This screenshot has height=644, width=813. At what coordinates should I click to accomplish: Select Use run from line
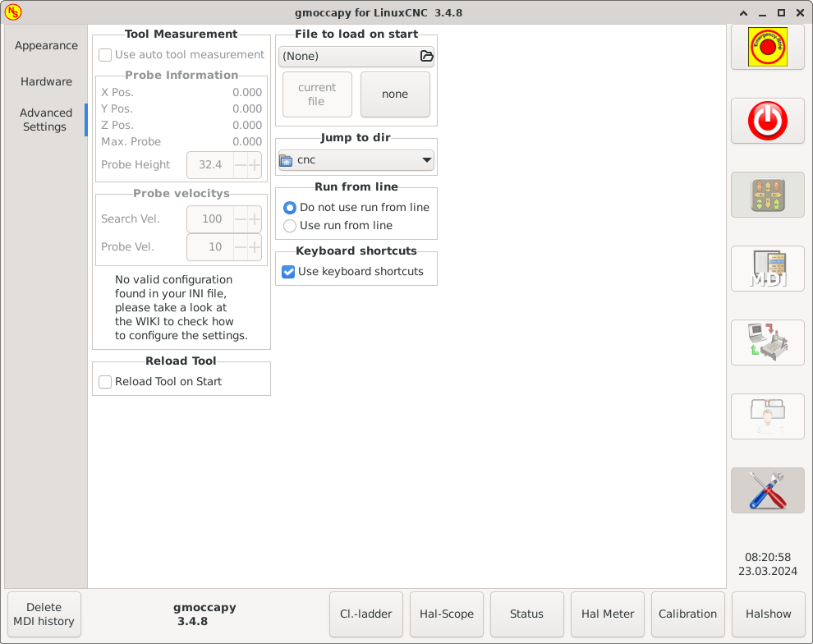[289, 225]
